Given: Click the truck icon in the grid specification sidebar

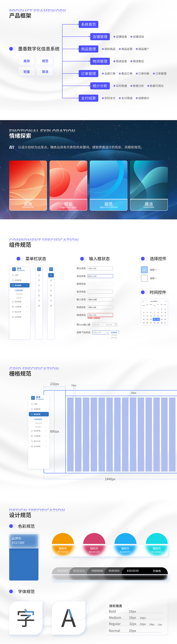Looking at the screenshot, I should (32, 431).
